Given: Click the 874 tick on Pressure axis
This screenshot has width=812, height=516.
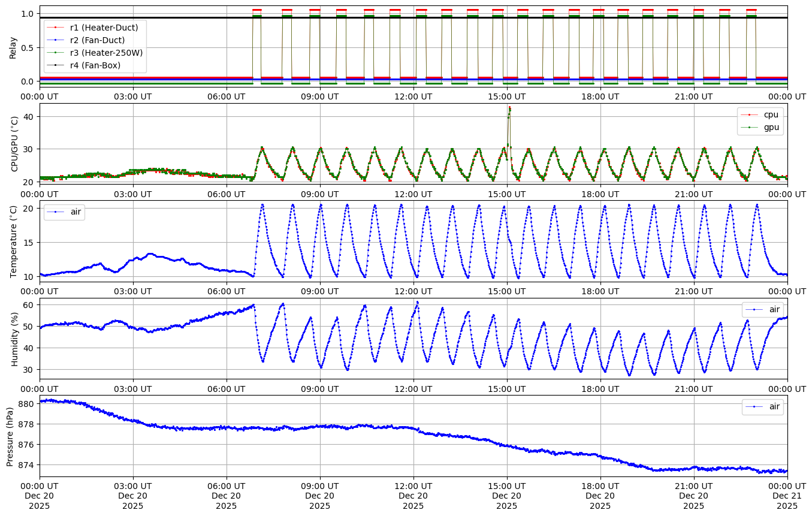Looking at the screenshot, I should [28, 465].
